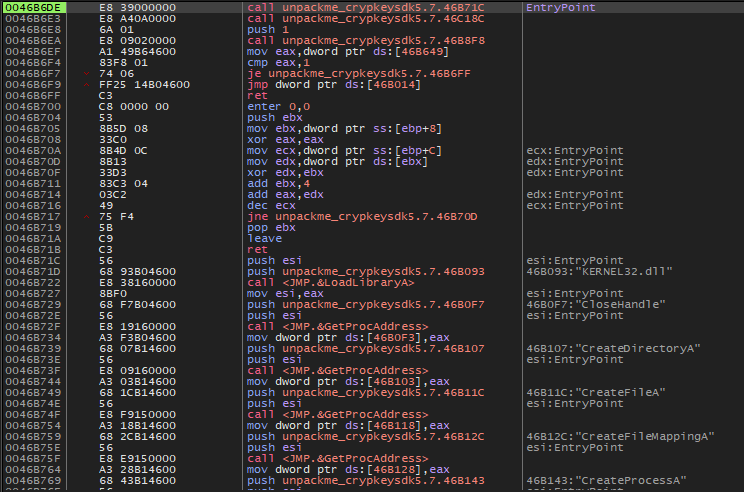The height and width of the screenshot is (492, 744).
Task: Select the ret at address 0046B71B
Action: point(257,250)
